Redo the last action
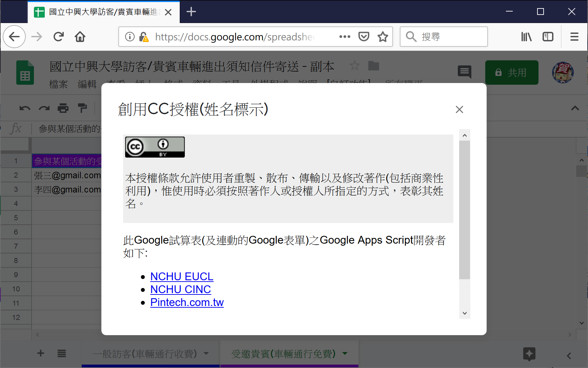Screen dimensions: 588x368 tap(44, 108)
